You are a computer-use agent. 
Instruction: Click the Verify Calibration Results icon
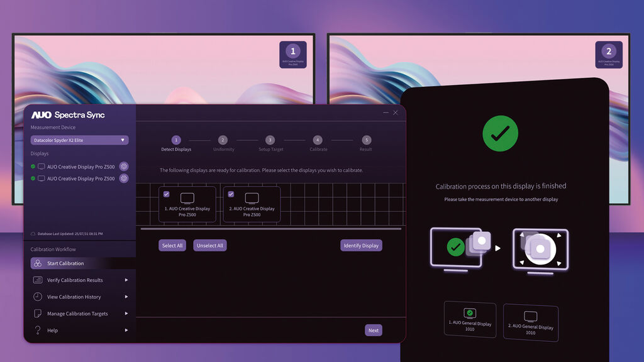coord(38,280)
